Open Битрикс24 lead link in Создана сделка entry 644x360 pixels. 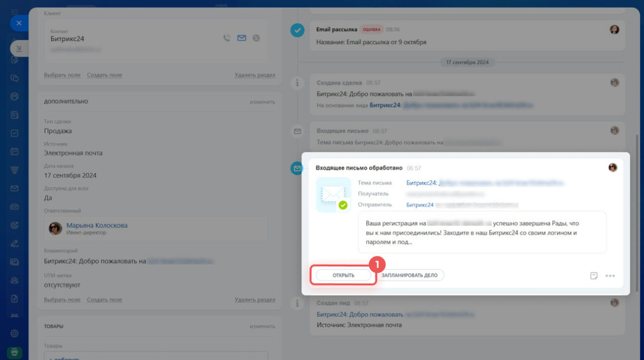coord(451,106)
